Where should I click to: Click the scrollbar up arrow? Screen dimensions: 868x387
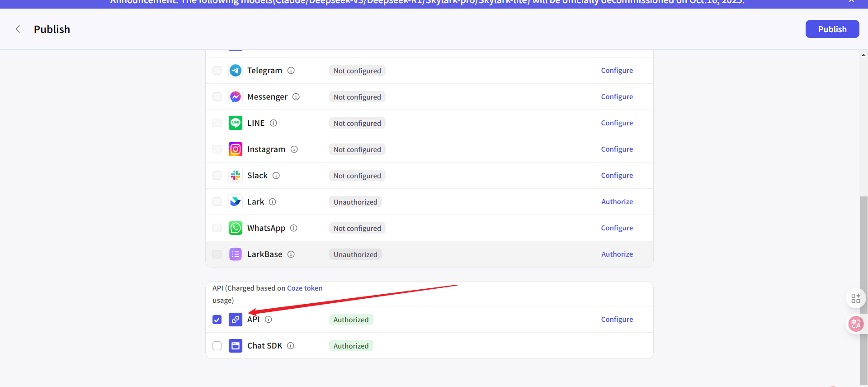[x=863, y=55]
